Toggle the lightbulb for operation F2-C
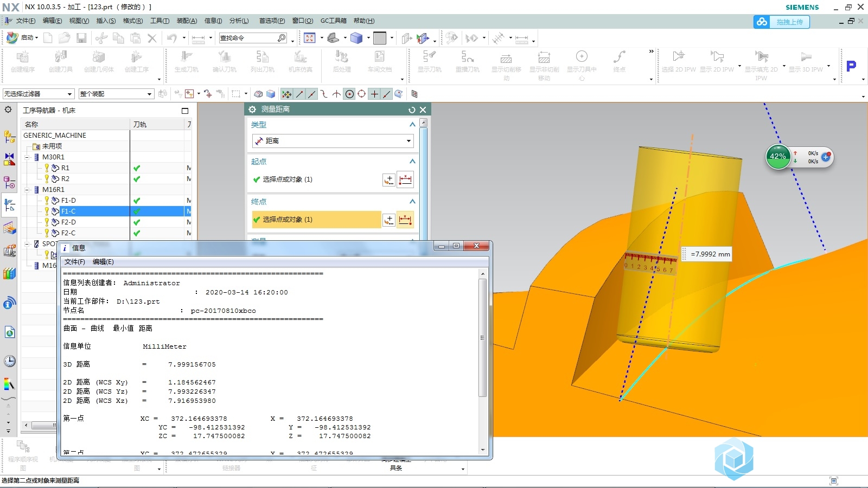Screen dimensions: 868x488 point(47,233)
